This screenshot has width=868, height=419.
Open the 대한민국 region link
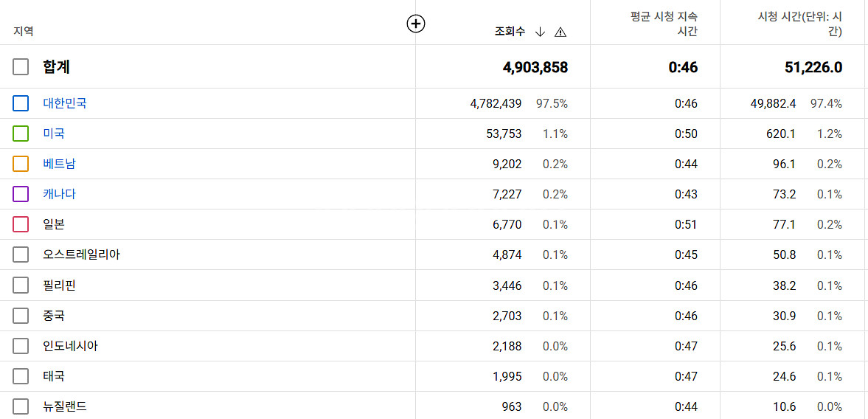pyautogui.click(x=64, y=103)
